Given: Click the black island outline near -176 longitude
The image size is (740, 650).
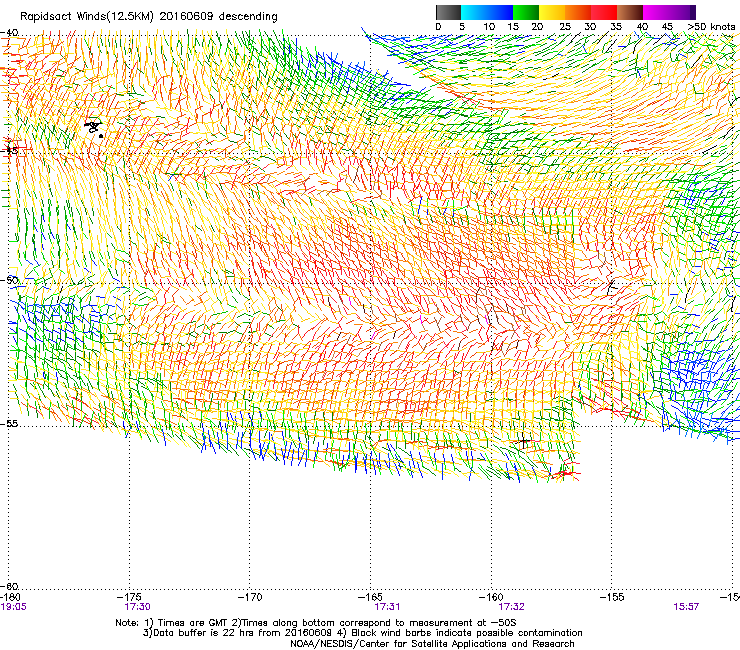Looking at the screenshot, I should click(x=93, y=127).
